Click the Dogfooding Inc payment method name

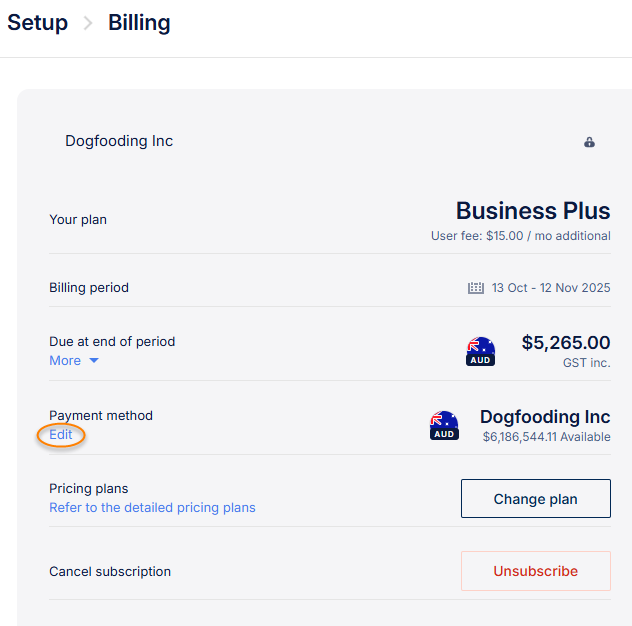(545, 417)
